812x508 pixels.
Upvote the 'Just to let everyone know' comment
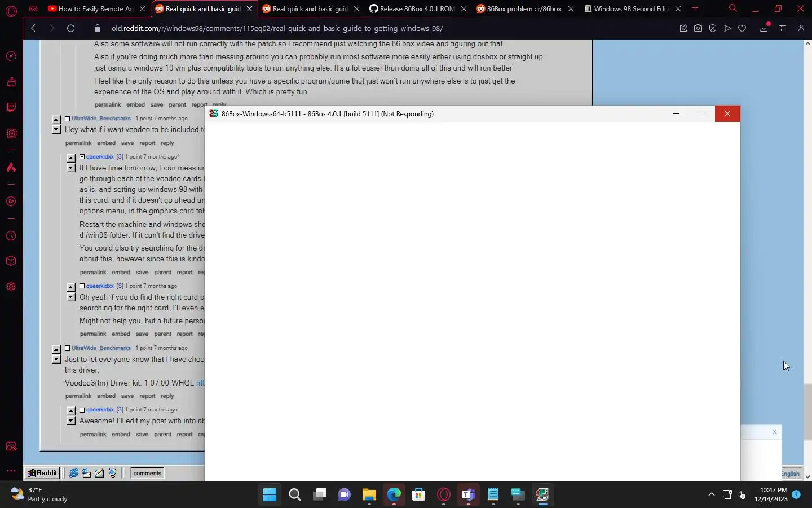[x=56, y=349]
